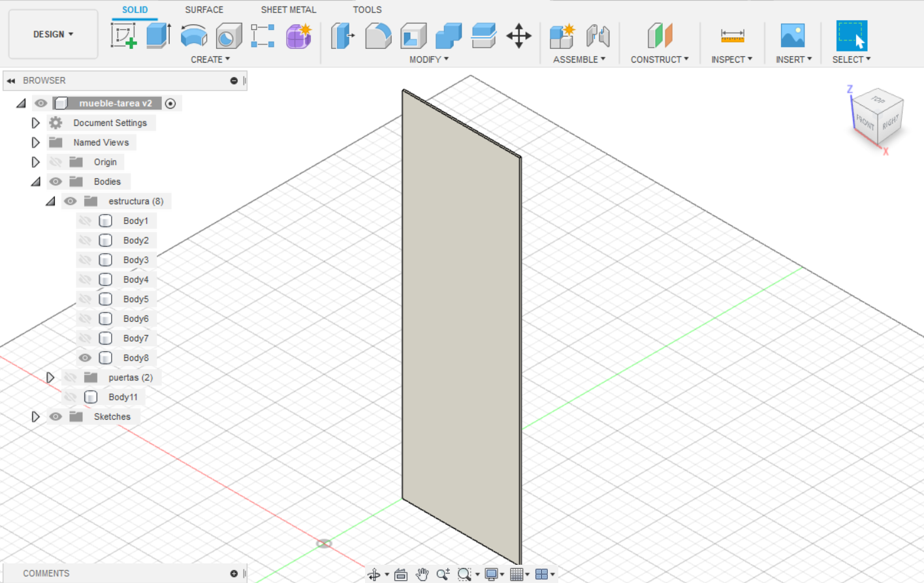This screenshot has width=924, height=583.
Task: Open the CONSTRUCT dropdown menu
Action: [660, 59]
